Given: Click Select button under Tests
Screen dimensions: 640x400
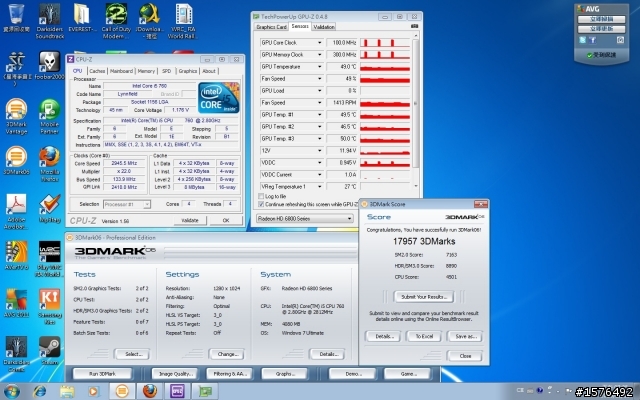Looking at the screenshot, I should tap(132, 354).
